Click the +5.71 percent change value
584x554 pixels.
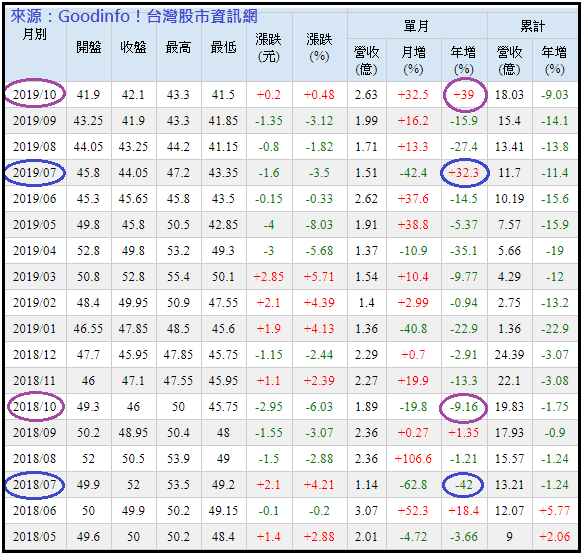[x=319, y=277]
